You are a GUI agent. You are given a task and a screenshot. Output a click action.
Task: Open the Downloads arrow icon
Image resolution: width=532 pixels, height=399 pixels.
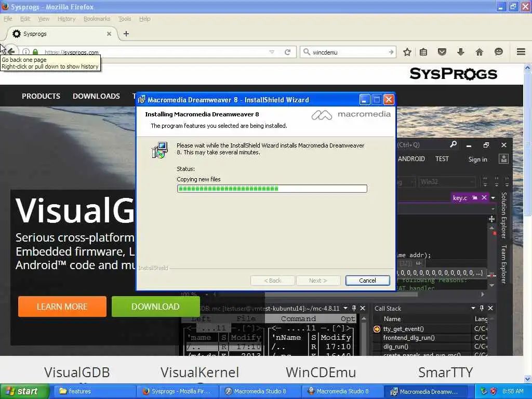click(460, 52)
